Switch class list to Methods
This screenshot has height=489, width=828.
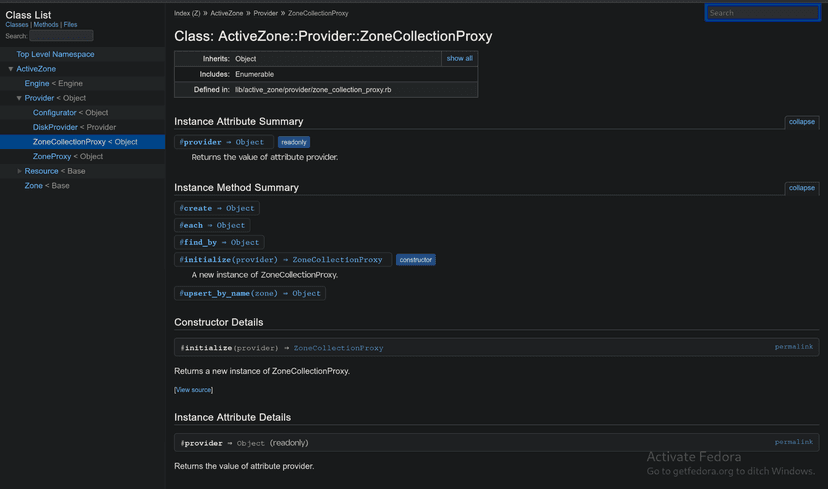tap(46, 24)
